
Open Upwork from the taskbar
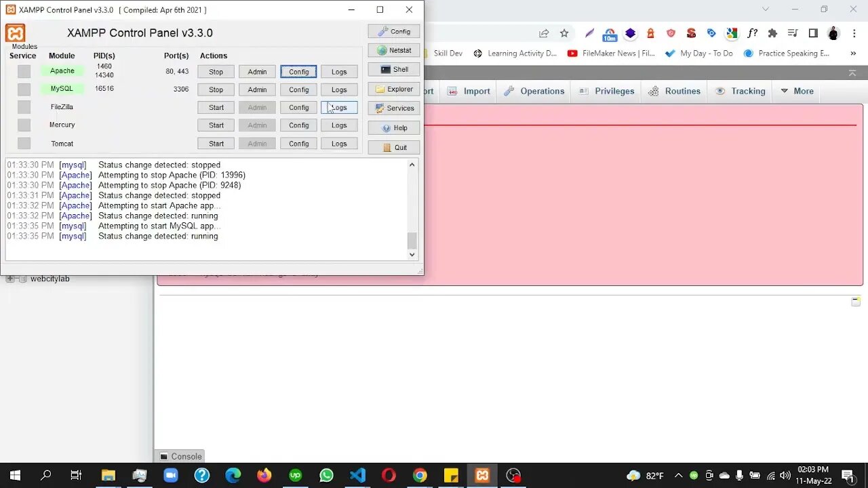click(295, 475)
